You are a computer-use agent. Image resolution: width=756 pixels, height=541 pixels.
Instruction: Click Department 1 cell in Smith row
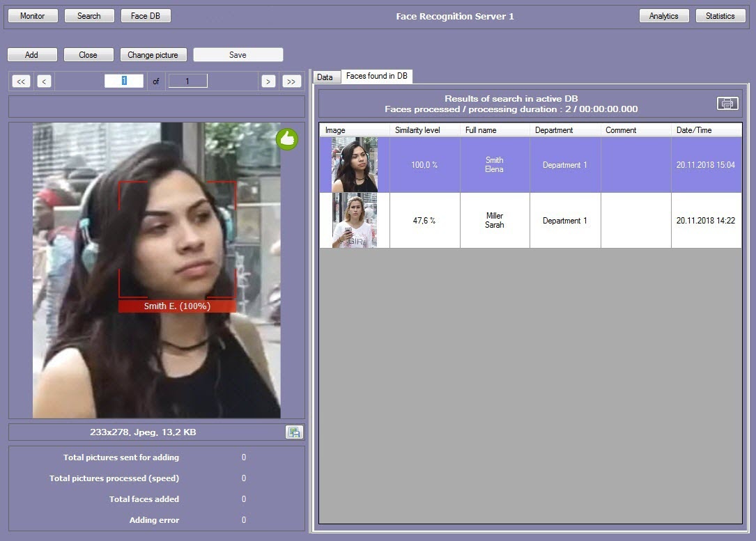pyautogui.click(x=565, y=165)
